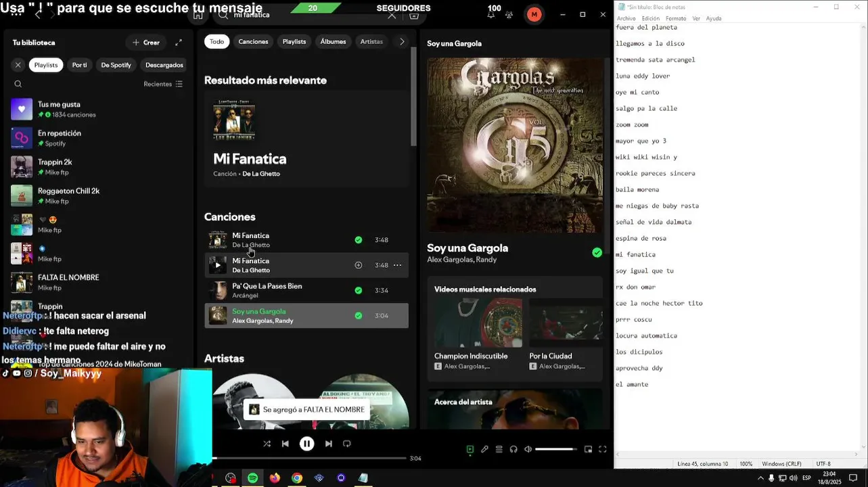This screenshot has width=868, height=487.
Task: Open the notifications bell icon
Action: pos(490,15)
